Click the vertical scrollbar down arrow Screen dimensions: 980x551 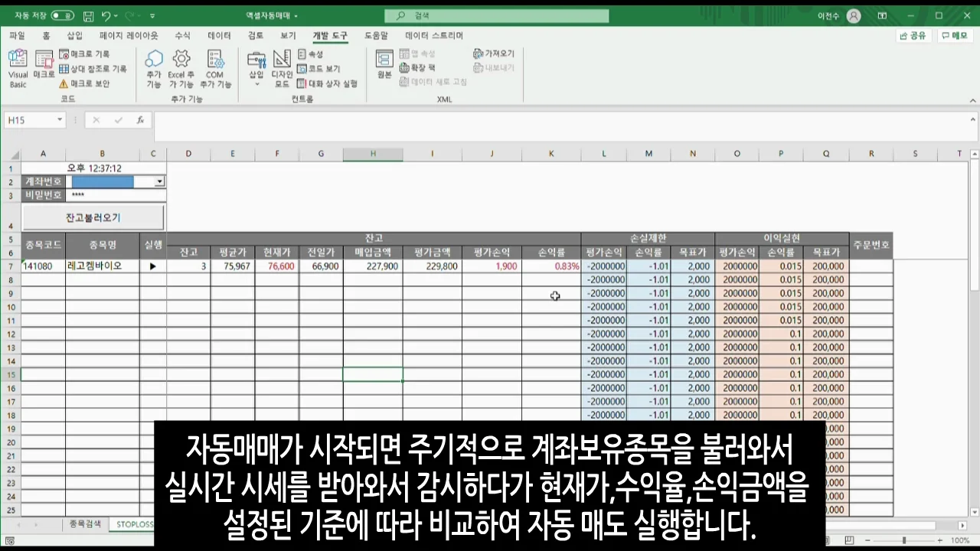(x=974, y=510)
